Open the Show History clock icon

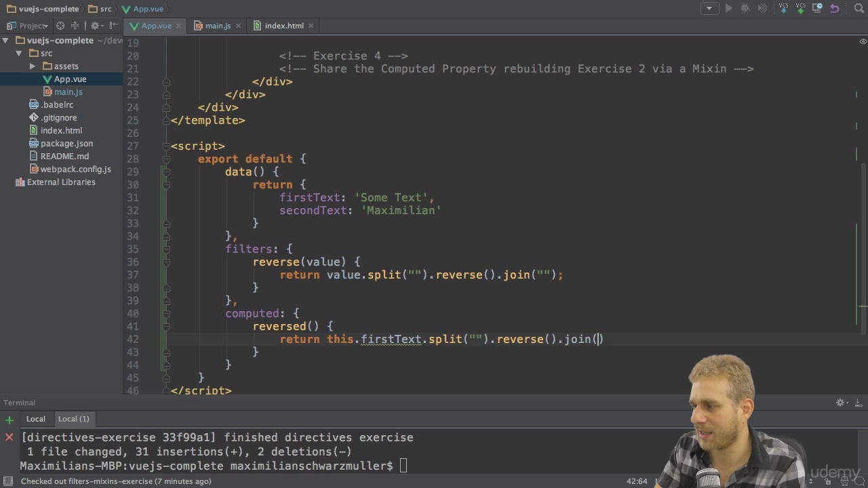pyautogui.click(x=818, y=9)
